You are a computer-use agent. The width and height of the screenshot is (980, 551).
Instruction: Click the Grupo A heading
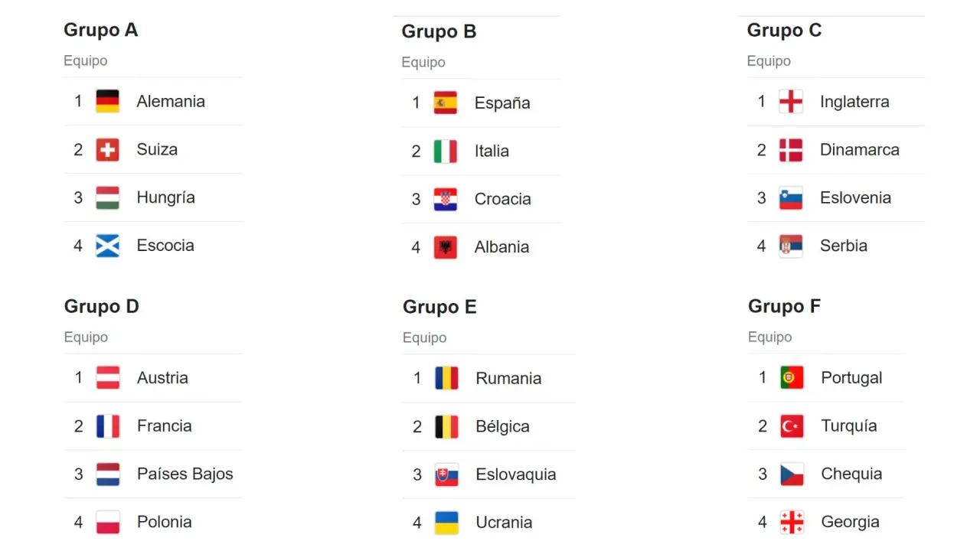coord(100,30)
